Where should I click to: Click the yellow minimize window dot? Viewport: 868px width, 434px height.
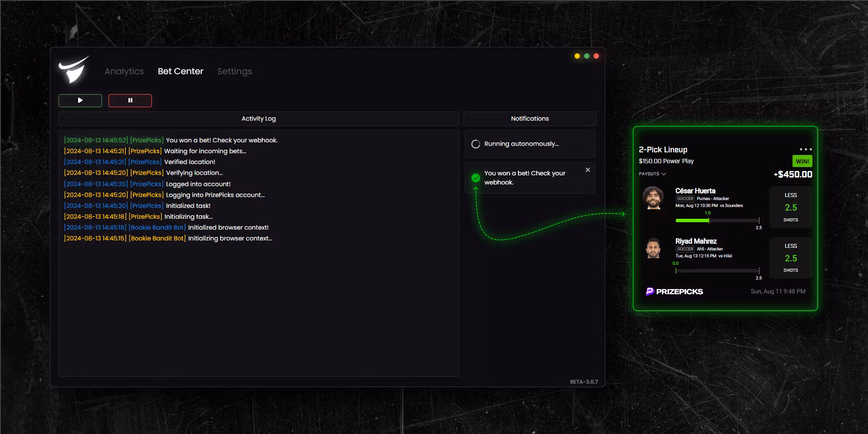pos(577,56)
